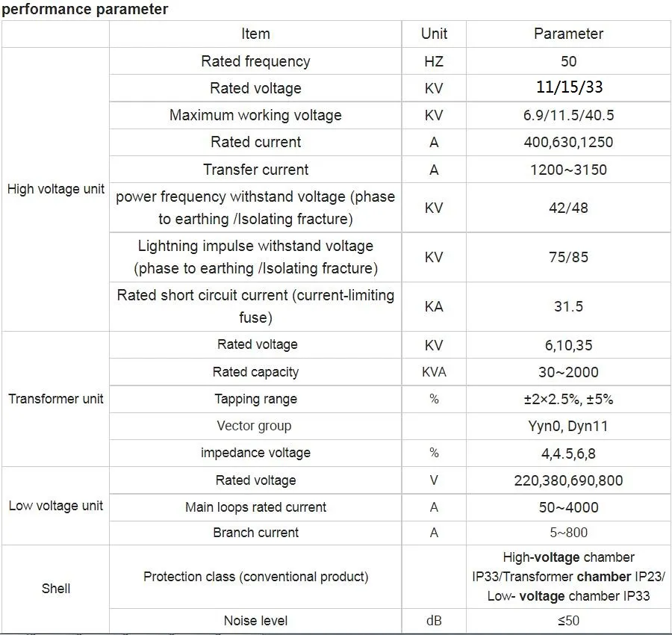Select the 'Transfer current' item cell
This screenshot has width=672, height=635.
tap(255, 170)
